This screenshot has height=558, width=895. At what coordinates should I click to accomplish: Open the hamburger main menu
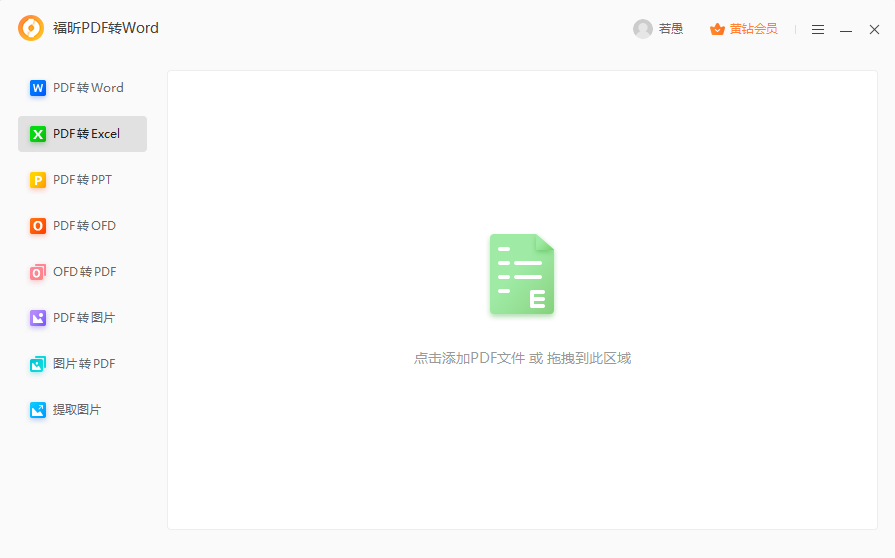tap(818, 30)
